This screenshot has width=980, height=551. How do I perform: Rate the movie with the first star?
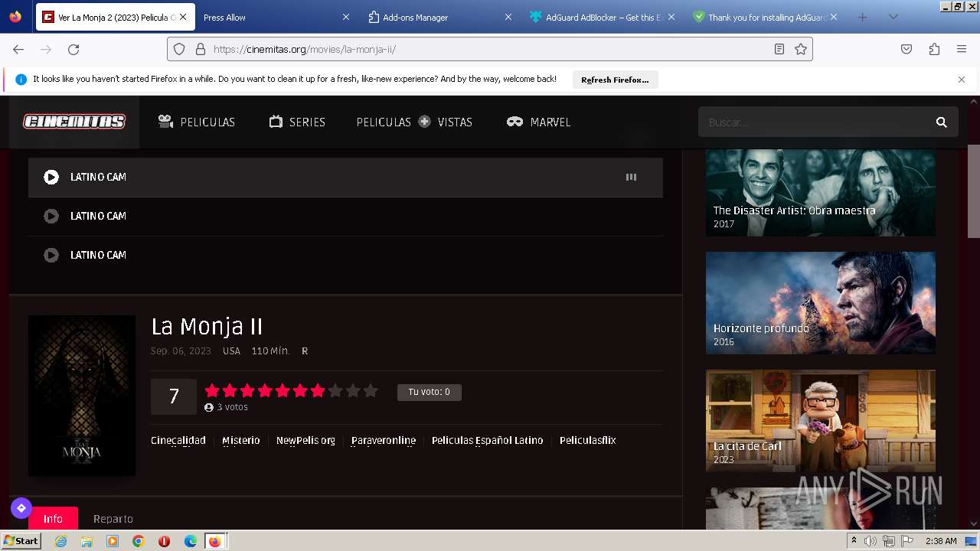pos(212,391)
